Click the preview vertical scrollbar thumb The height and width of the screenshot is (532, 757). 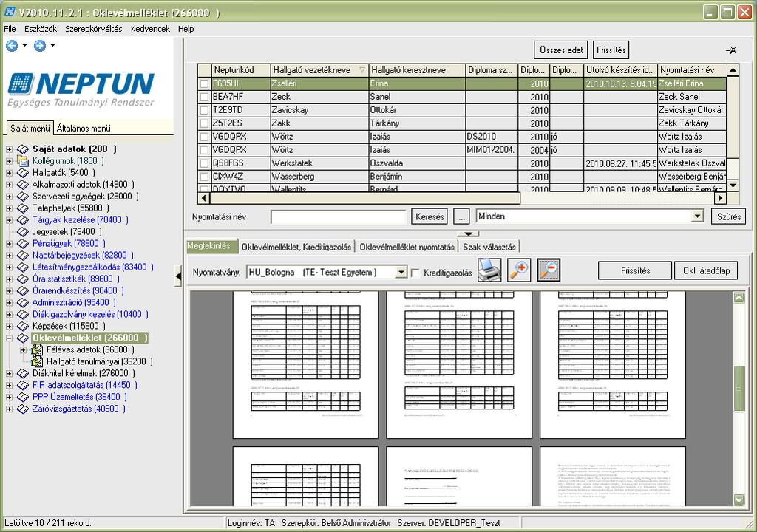point(739,389)
